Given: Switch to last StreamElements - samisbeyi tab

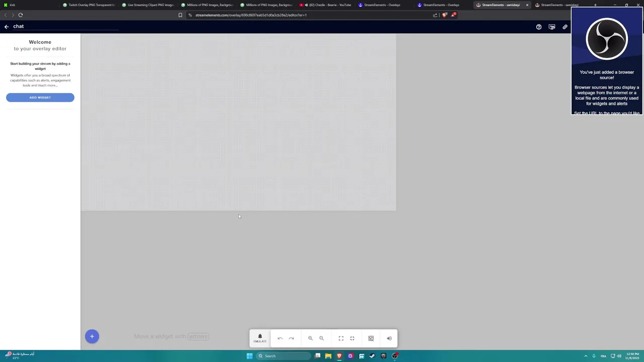Looking at the screenshot, I should point(561,5).
